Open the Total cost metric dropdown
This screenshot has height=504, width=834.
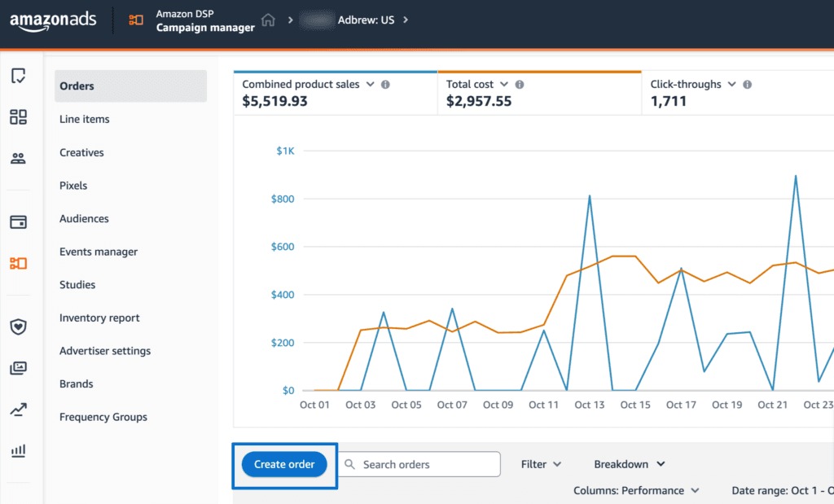(x=504, y=85)
